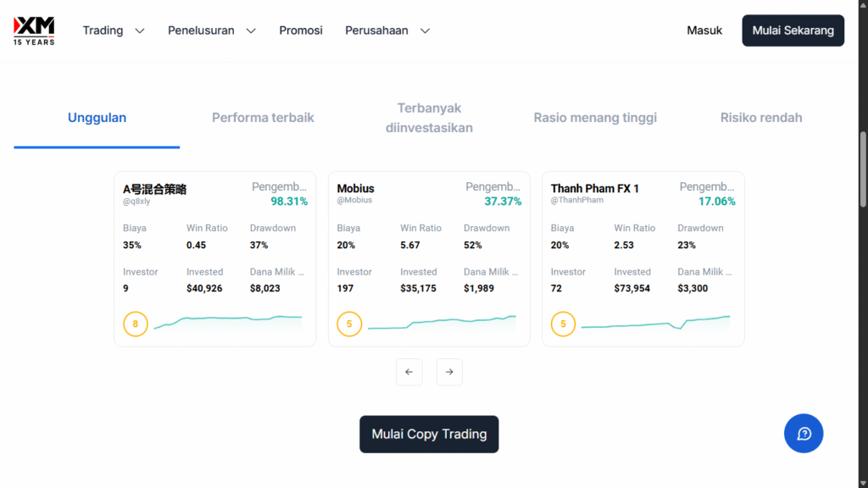Screen dimensions: 868x488
Task: Switch to the Performa terbaik tab
Action: pyautogui.click(x=263, y=118)
